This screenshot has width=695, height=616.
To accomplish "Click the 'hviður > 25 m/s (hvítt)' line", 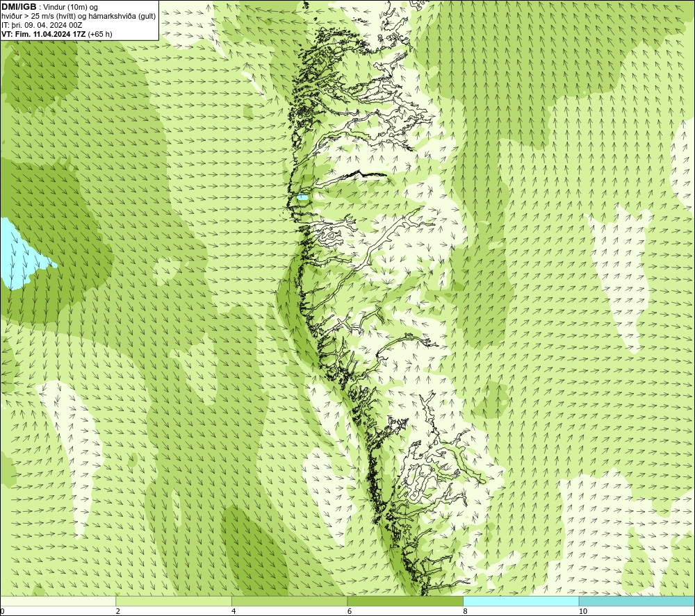I will 40,17.
